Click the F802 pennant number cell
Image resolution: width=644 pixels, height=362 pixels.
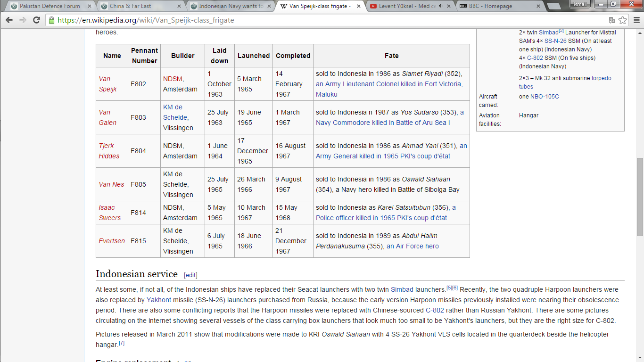[144, 84]
